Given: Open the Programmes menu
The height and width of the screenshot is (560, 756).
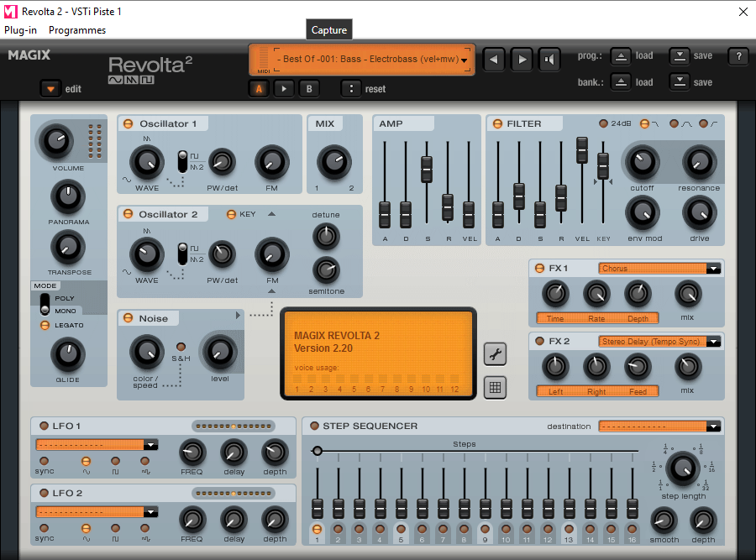Looking at the screenshot, I should click(77, 30).
